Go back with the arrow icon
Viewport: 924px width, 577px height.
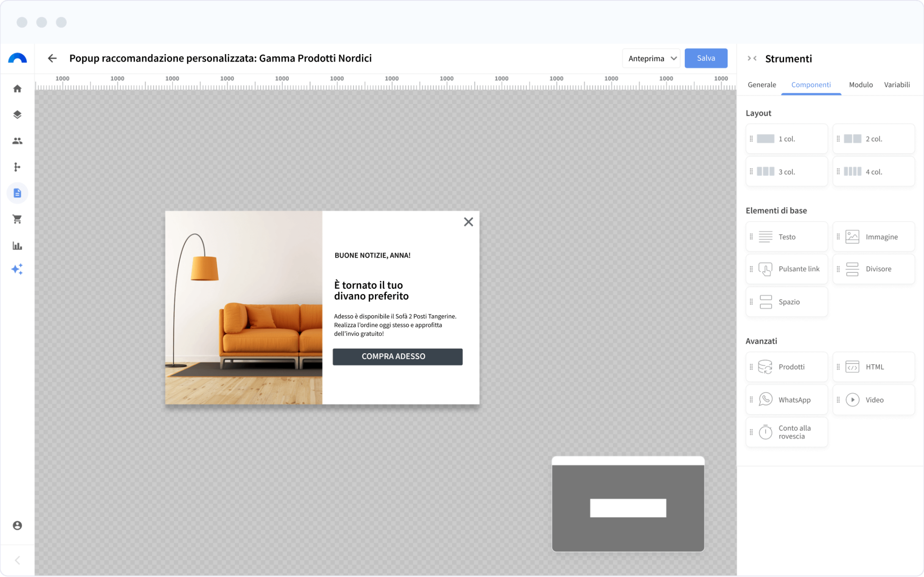(52, 58)
